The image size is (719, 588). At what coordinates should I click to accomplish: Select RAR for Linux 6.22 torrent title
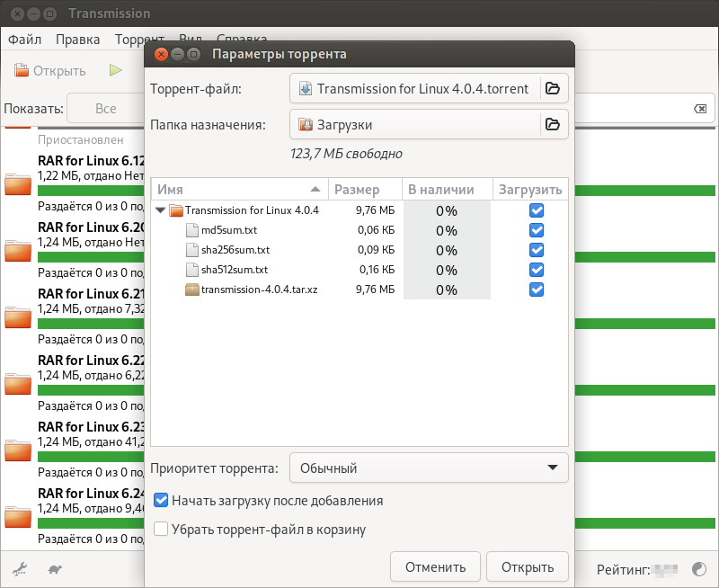[x=91, y=360]
